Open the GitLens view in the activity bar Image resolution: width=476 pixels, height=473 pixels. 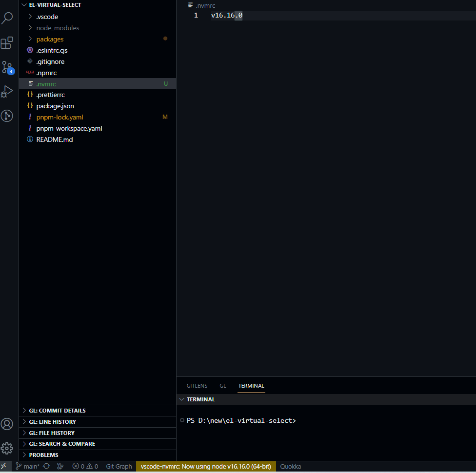[7, 116]
